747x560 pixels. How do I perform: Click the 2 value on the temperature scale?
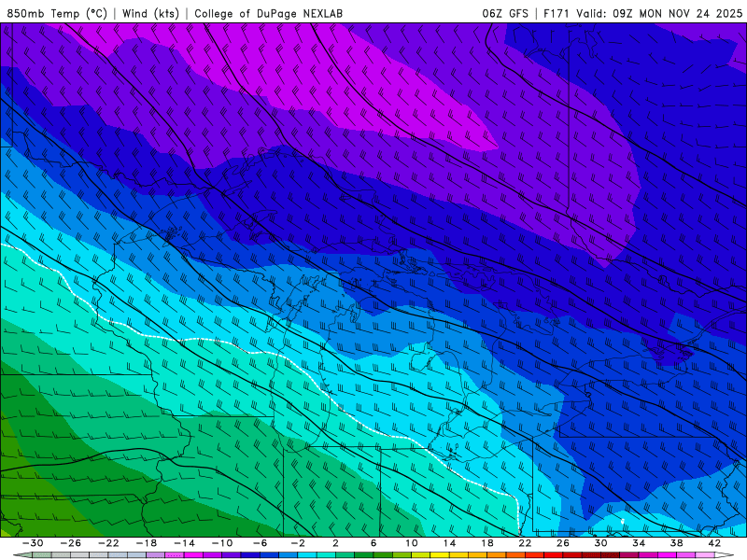(335, 543)
